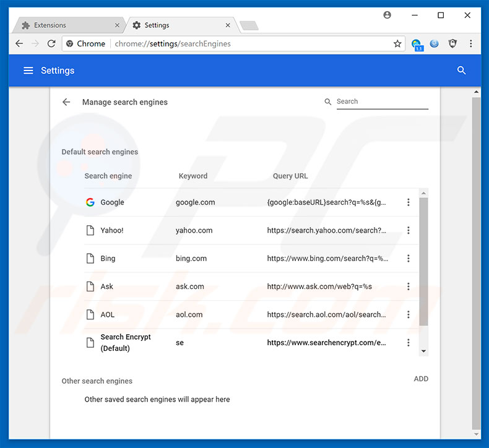
Task: Click the http://www.ask.com/web?q=%s URL
Action: [x=319, y=286]
